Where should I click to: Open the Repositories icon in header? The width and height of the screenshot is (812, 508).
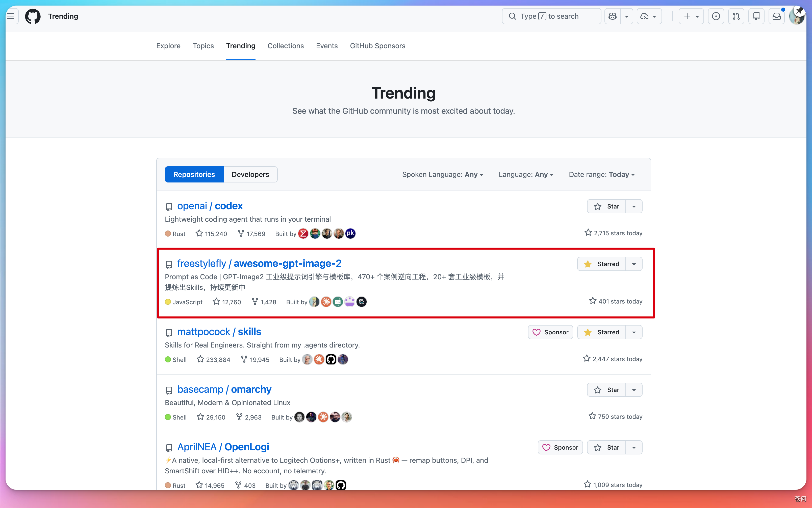[x=756, y=16]
